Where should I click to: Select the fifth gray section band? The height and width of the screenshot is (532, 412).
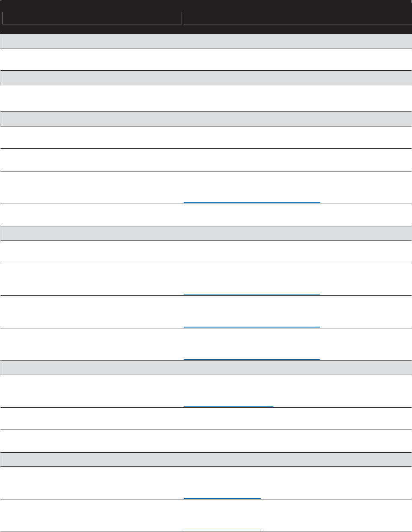[x=206, y=368]
